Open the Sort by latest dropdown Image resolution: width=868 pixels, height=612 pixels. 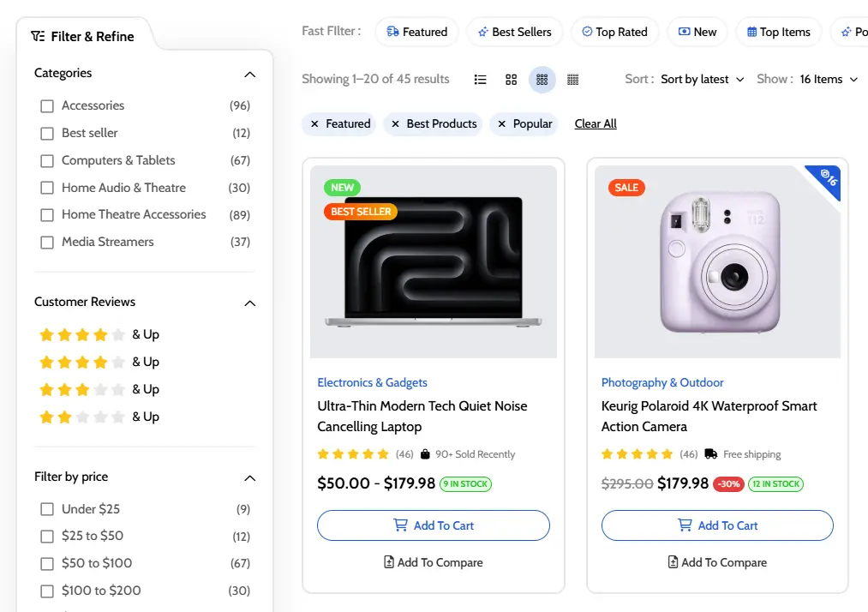point(703,80)
